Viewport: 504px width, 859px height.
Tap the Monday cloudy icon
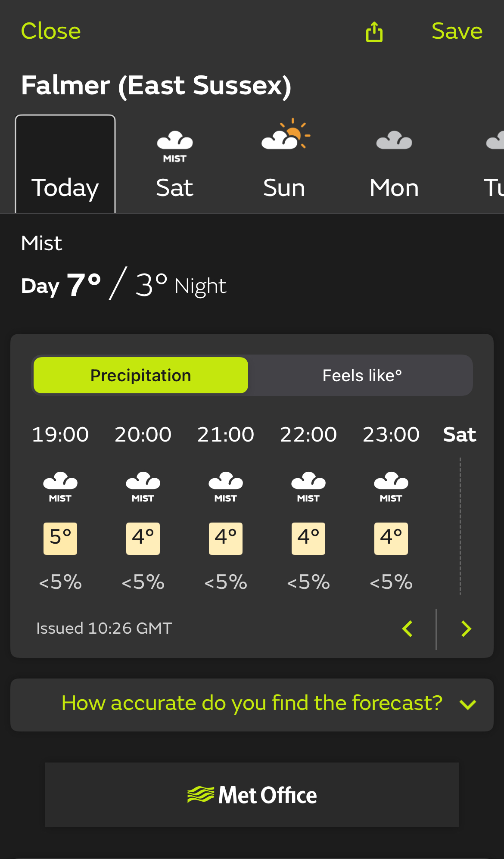[394, 140]
